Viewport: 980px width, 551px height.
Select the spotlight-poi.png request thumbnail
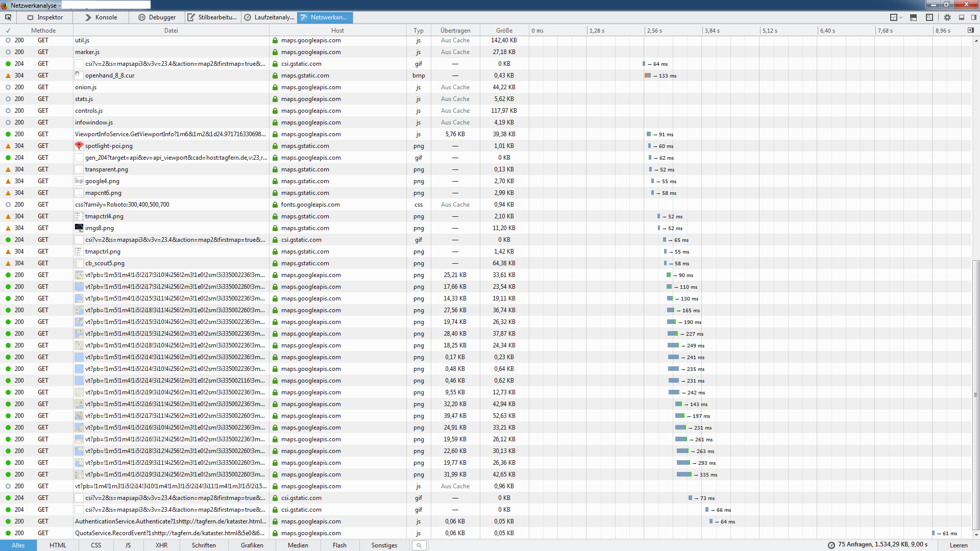pos(79,146)
